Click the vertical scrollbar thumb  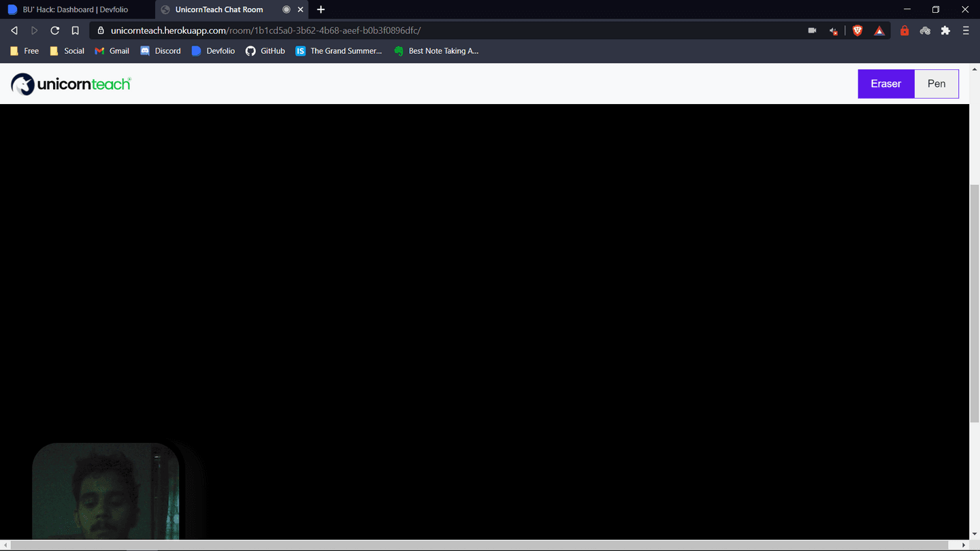tap(974, 304)
